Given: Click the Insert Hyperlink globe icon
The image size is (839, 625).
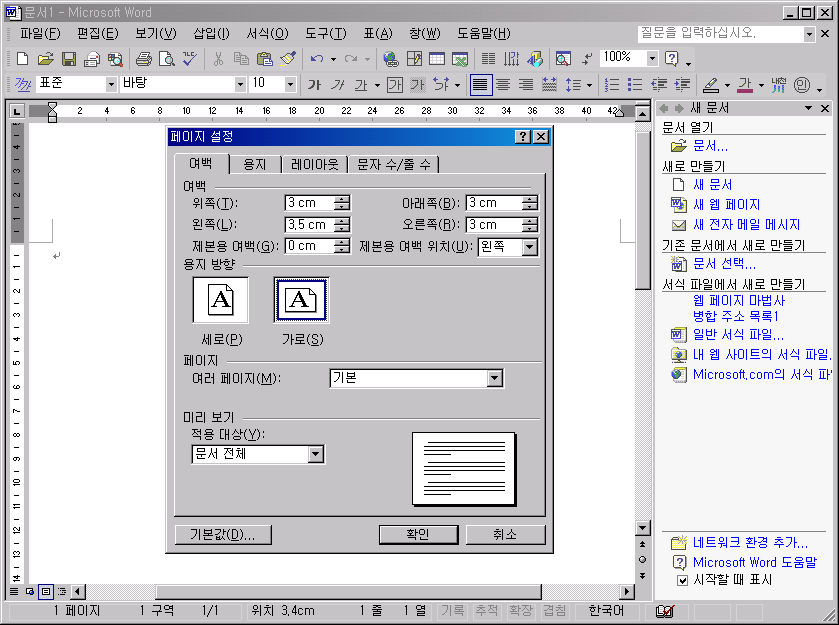Looking at the screenshot, I should [x=391, y=58].
